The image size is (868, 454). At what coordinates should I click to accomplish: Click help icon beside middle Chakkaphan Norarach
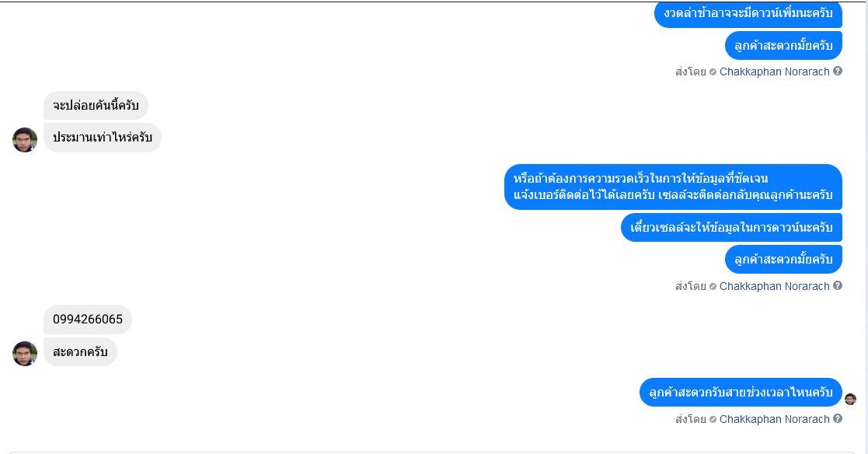tap(838, 285)
